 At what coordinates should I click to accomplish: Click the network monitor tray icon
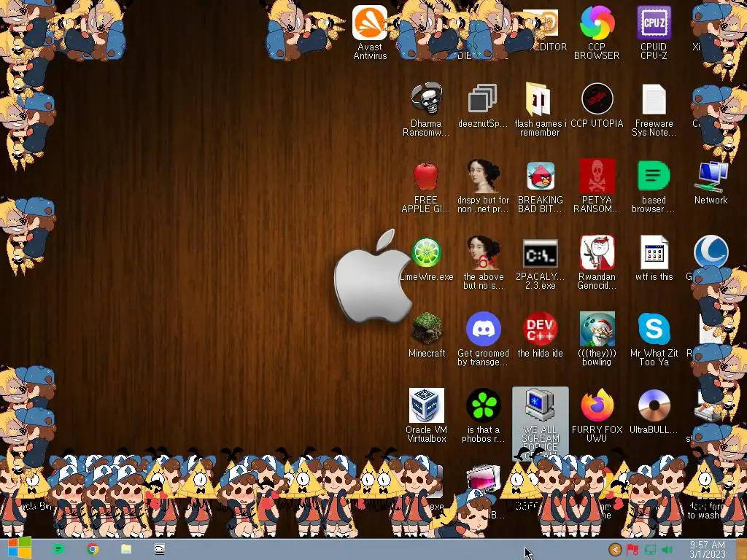pos(650,550)
